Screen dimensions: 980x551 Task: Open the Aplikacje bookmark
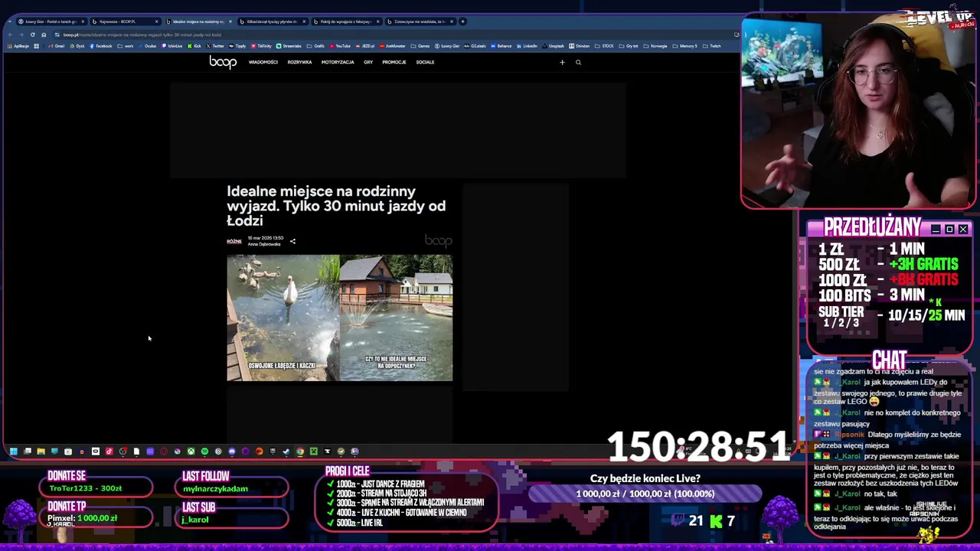(x=18, y=46)
